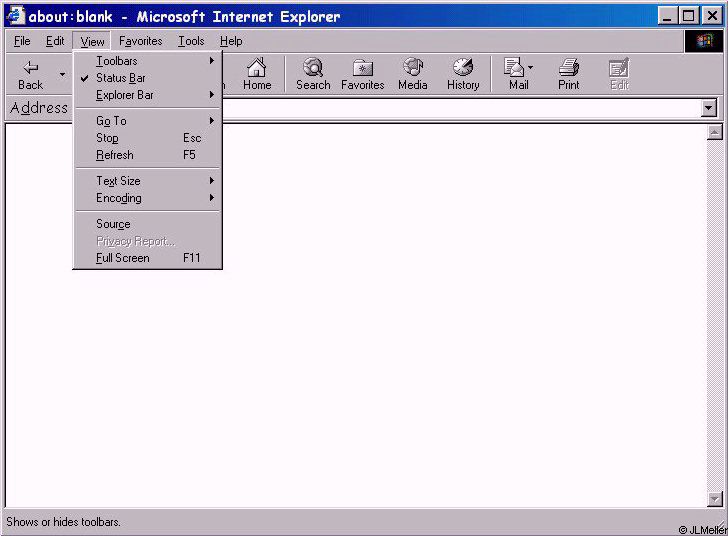The image size is (728, 536).
Task: Open the Mail dropdown arrow
Action: pyautogui.click(x=531, y=68)
